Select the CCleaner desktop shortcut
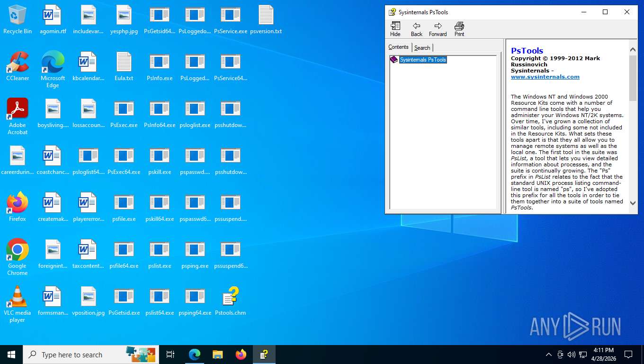 tap(18, 67)
